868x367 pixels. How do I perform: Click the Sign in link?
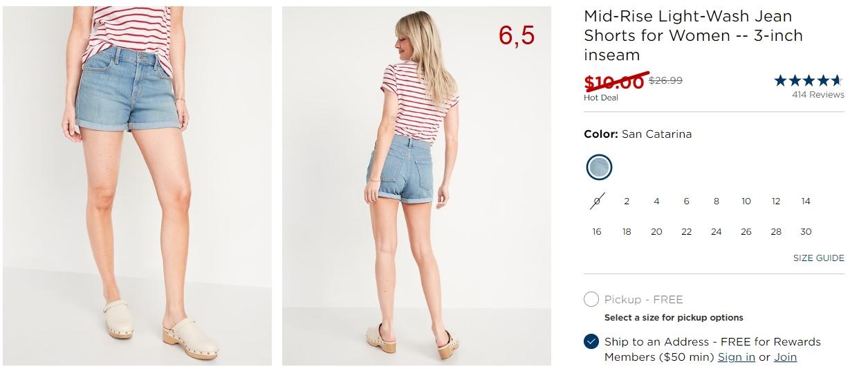737,357
